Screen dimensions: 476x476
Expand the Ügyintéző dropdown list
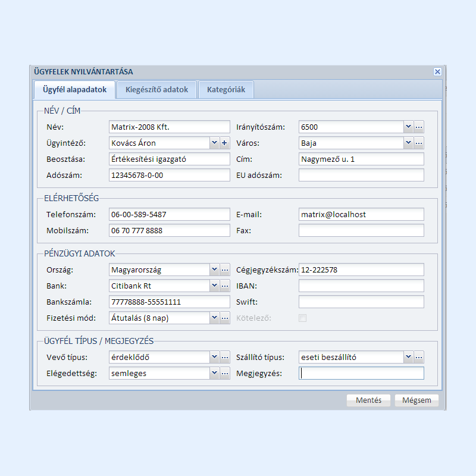tap(214, 143)
